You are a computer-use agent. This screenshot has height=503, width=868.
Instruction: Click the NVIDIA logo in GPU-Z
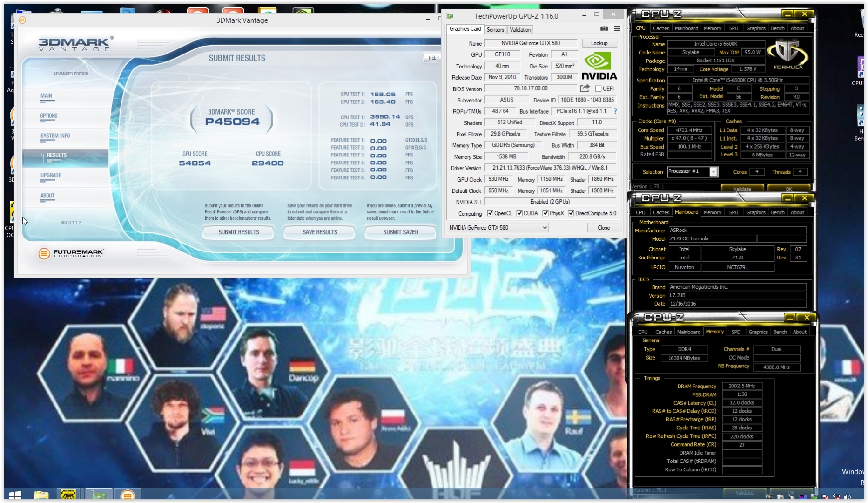599,66
